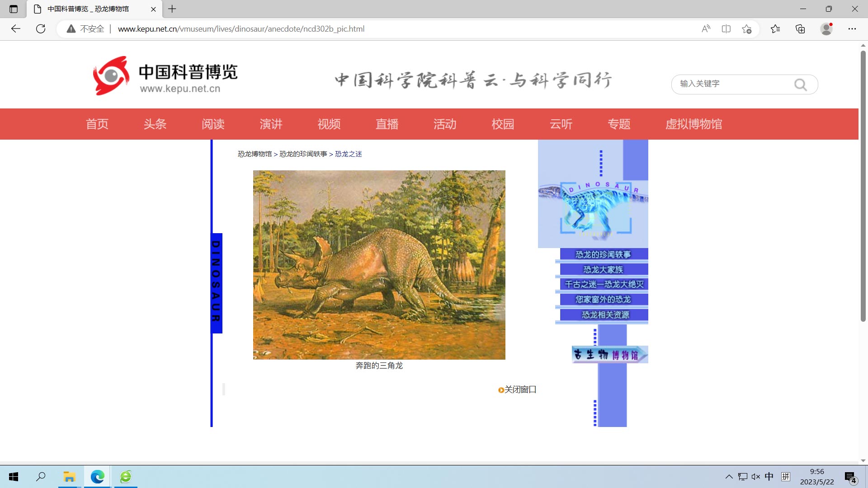Add this page to favorites star icon
Screen dimensions: 868x488
(746, 29)
